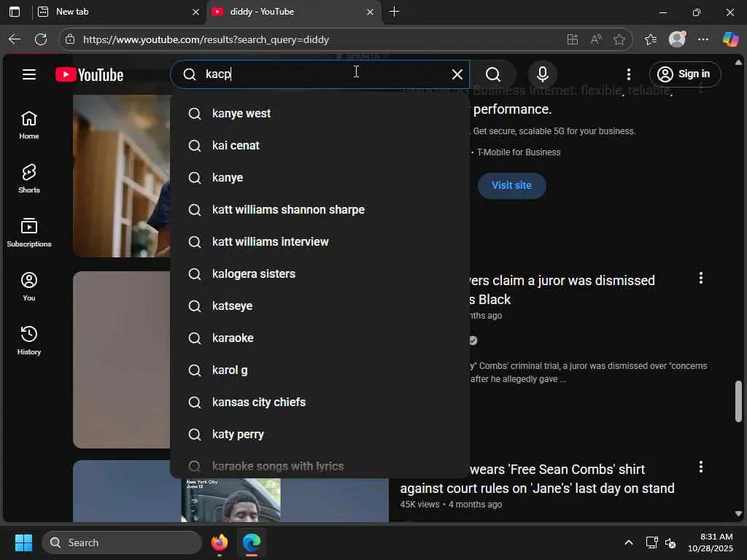Open the apps grid icon in address bar
The height and width of the screenshot is (560, 747).
coord(572,39)
